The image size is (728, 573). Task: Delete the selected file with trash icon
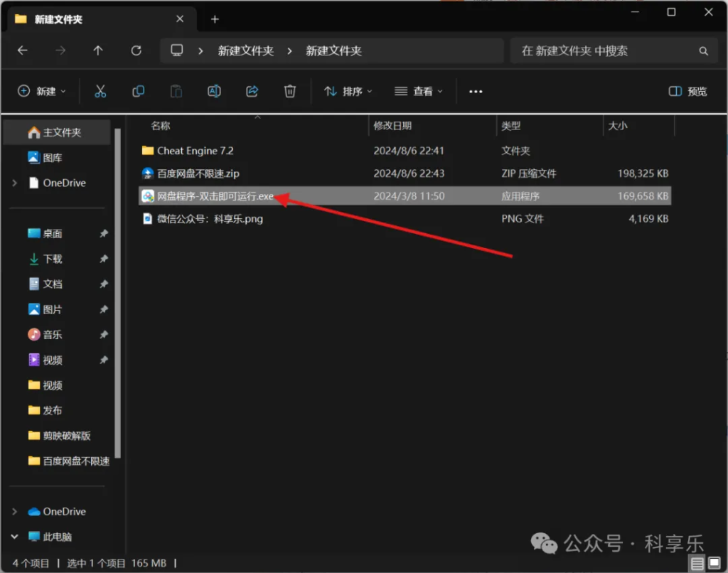click(290, 91)
